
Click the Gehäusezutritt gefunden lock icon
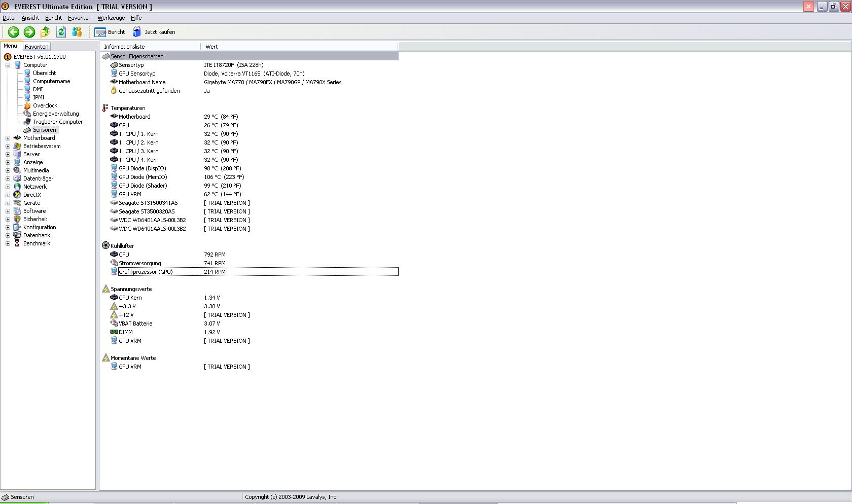[x=114, y=91]
